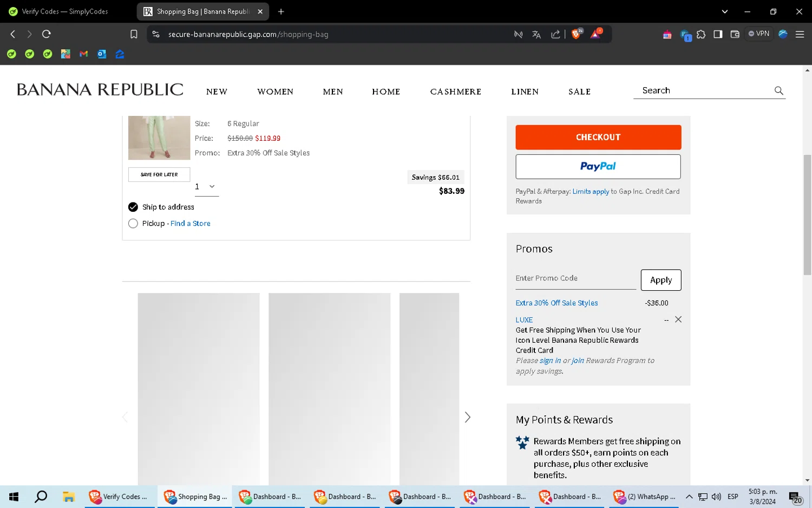This screenshot has width=812, height=508.
Task: Open Extra 30% Off Sale Styles promo link
Action: point(556,303)
